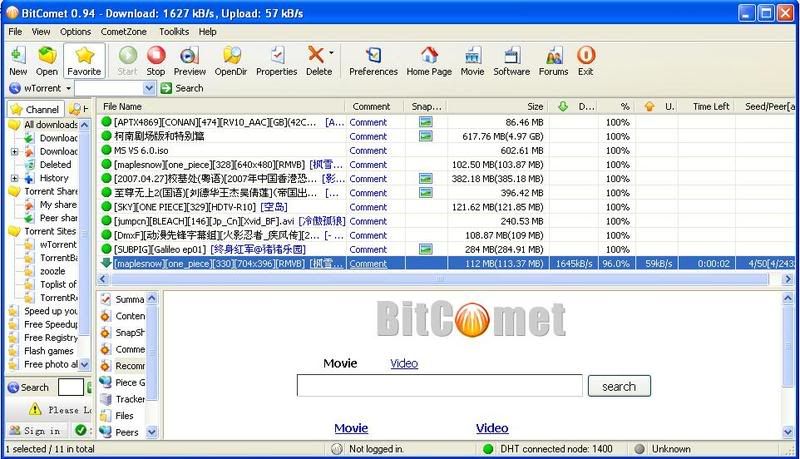Image resolution: width=800 pixels, height=459 pixels.
Task: Click the search button in BitComet page
Action: (619, 386)
